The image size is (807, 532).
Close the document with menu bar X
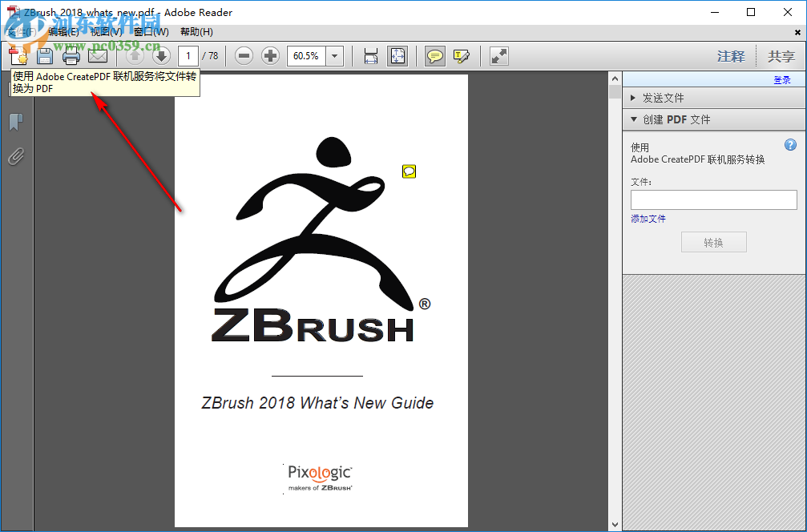797,32
